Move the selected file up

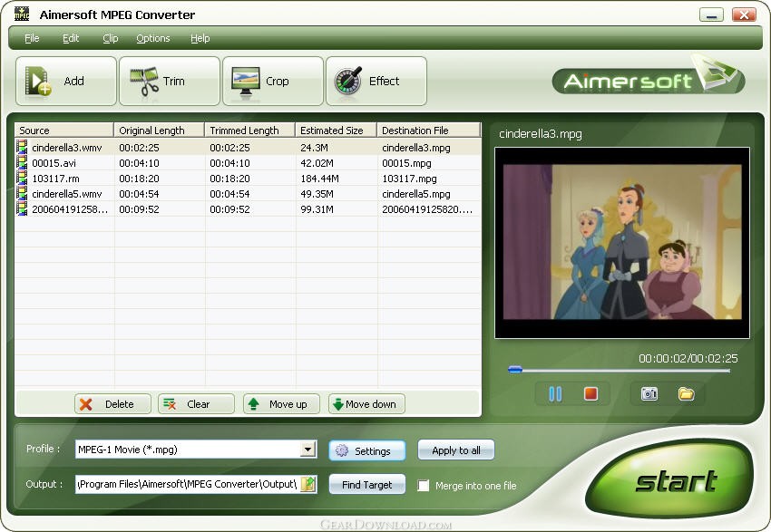282,404
